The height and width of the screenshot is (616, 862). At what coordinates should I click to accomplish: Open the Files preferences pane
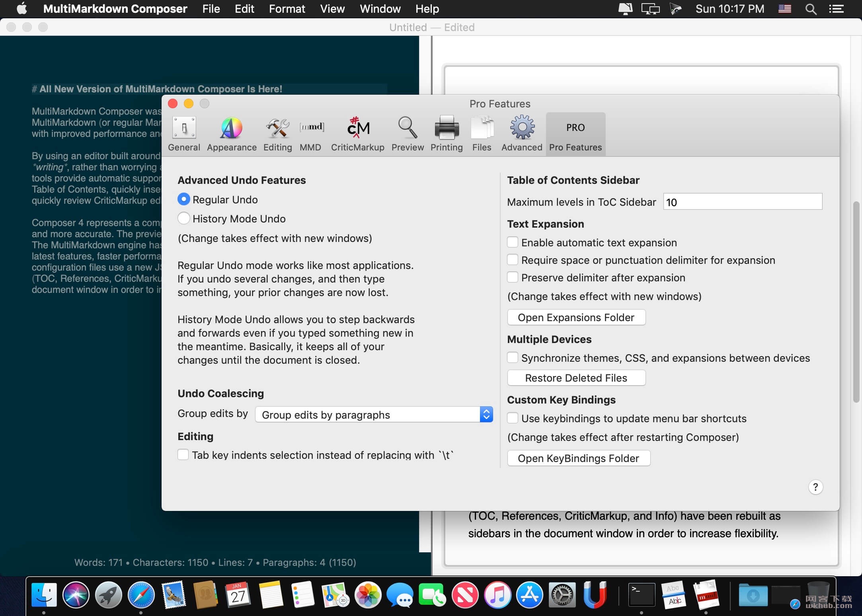click(482, 134)
